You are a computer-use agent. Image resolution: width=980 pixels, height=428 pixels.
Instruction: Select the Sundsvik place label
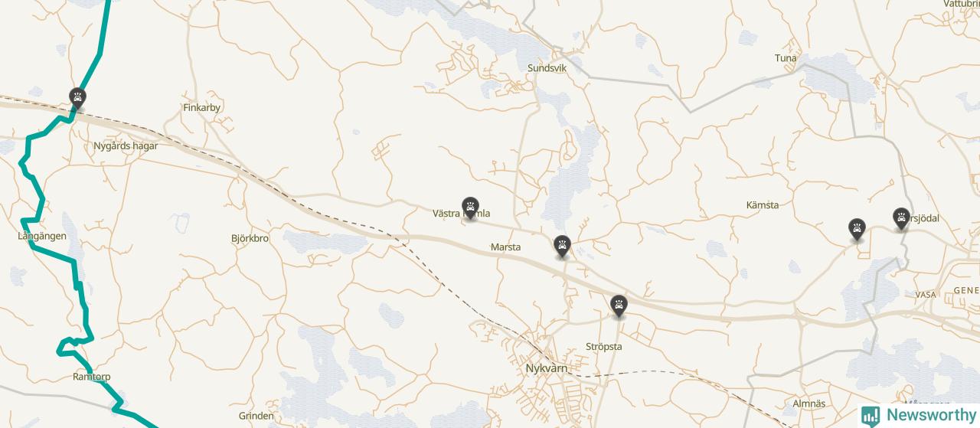tap(547, 68)
